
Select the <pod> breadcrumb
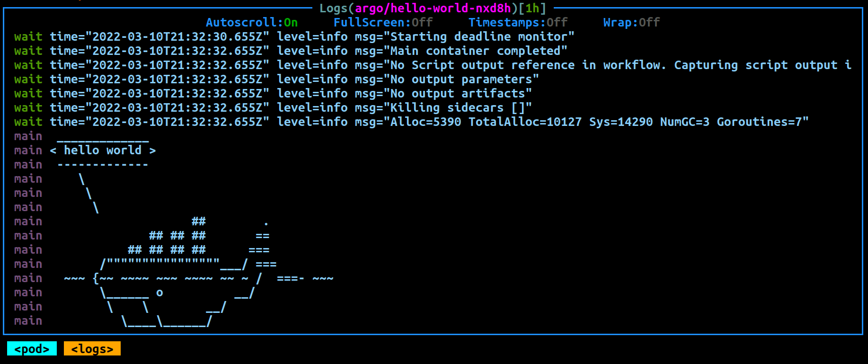tap(32, 349)
